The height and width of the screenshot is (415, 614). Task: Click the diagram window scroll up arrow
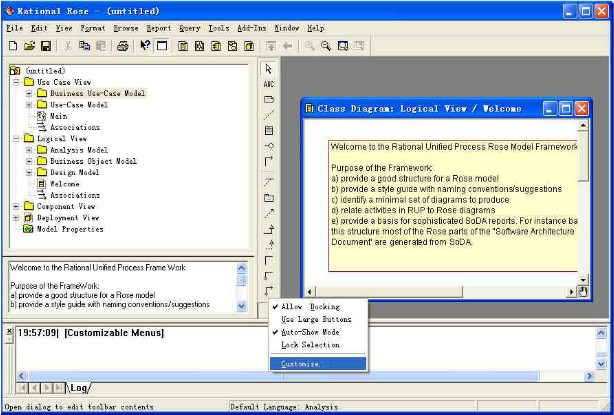pos(583,125)
